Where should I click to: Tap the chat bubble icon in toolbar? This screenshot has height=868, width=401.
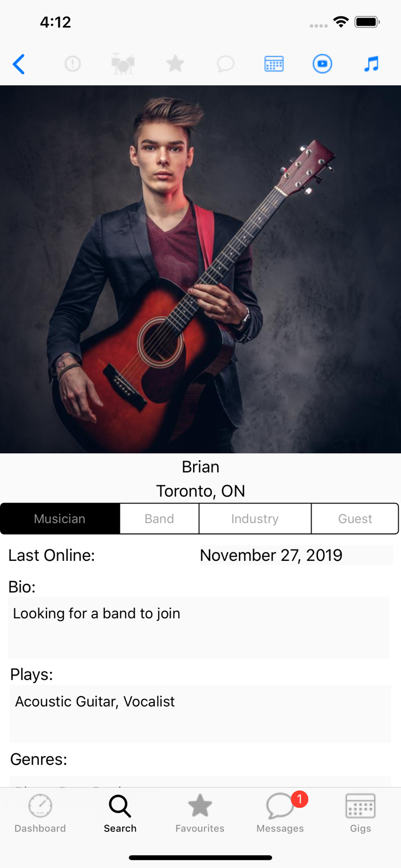pyautogui.click(x=226, y=64)
